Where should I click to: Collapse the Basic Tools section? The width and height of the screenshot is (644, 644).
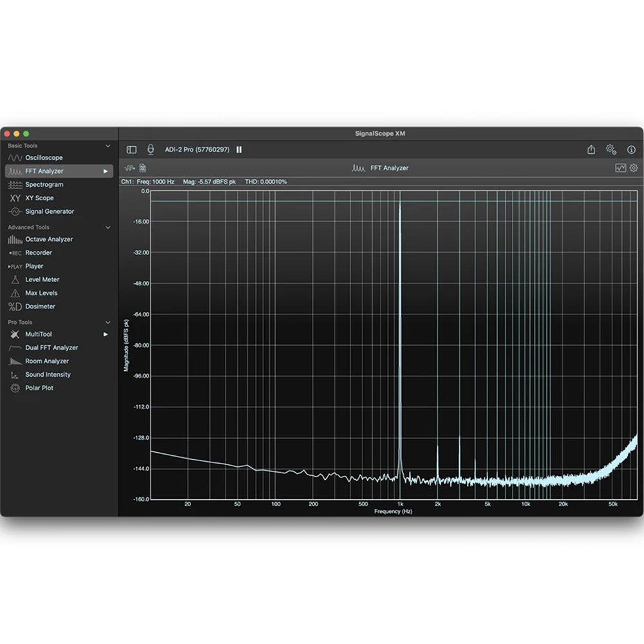click(x=108, y=146)
